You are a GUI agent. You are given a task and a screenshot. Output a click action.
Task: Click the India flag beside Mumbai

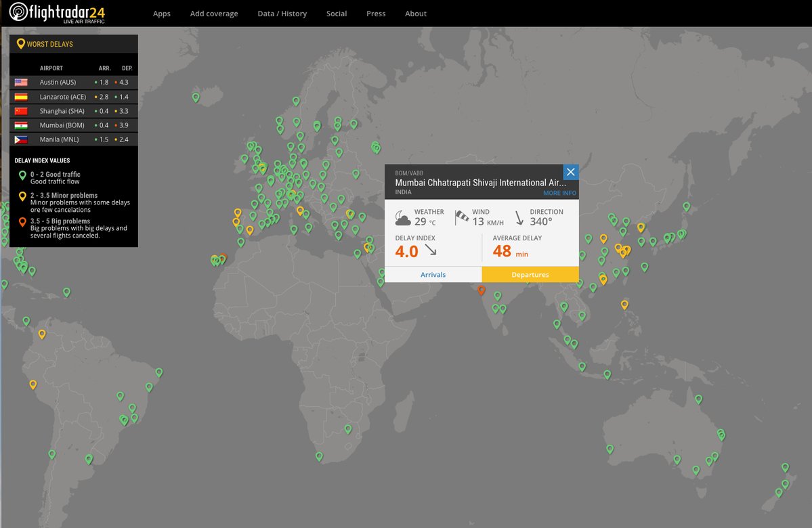(21, 125)
